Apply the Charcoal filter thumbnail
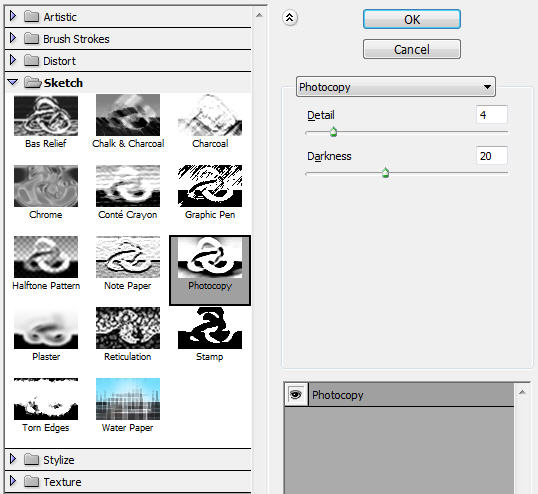This screenshot has width=538, height=494. coord(210,116)
